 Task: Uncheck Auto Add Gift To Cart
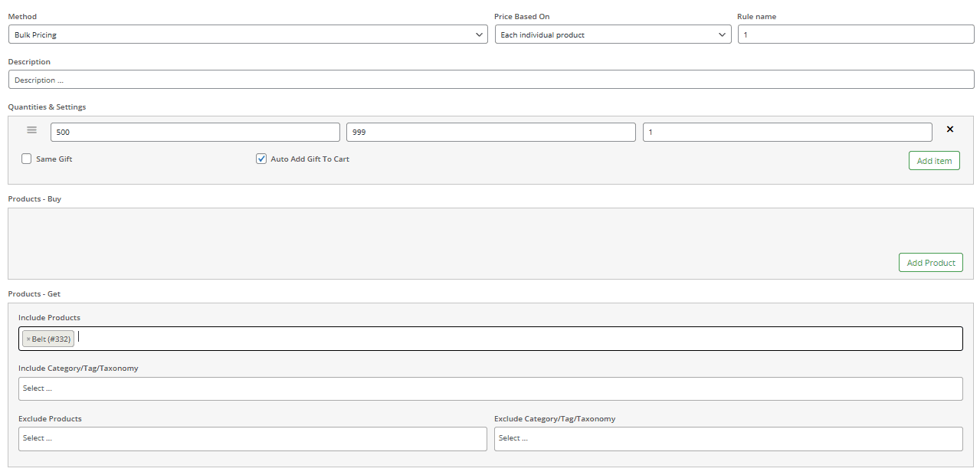261,159
